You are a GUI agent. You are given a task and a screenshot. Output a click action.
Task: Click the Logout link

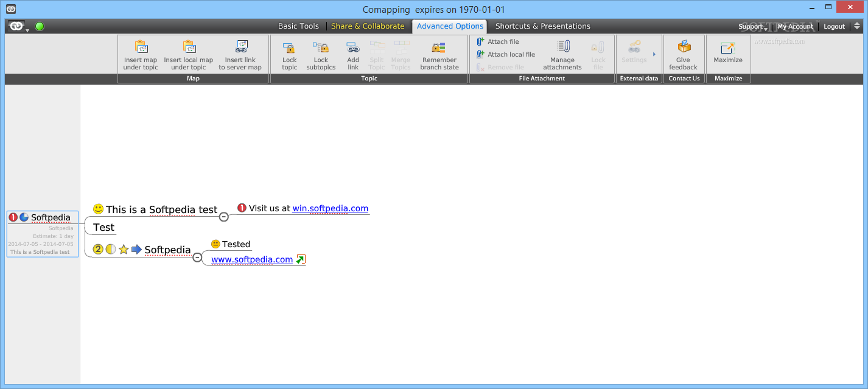point(834,27)
